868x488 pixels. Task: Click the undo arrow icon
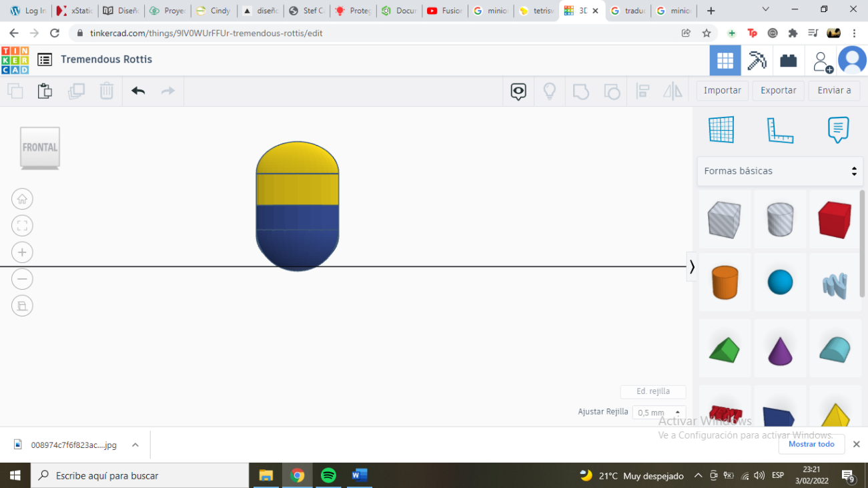138,91
